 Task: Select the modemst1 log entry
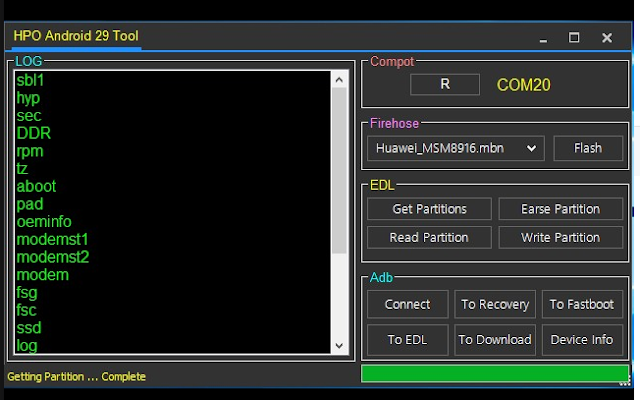[52, 240]
